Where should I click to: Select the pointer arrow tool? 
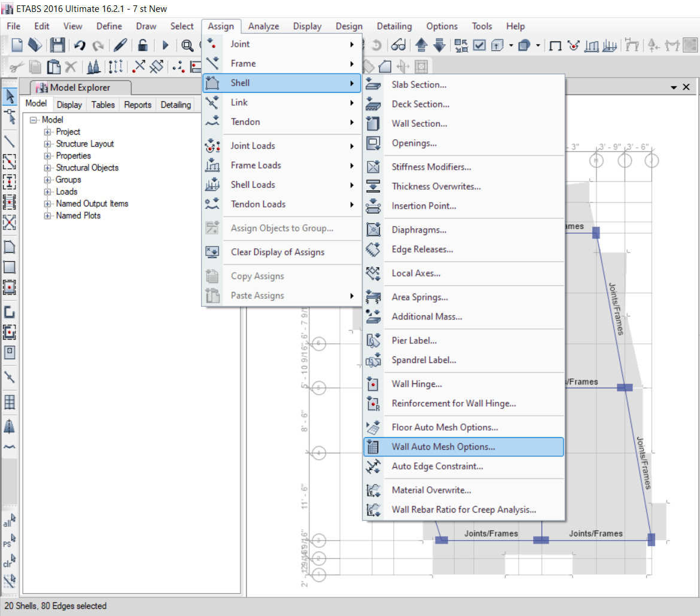(10, 96)
